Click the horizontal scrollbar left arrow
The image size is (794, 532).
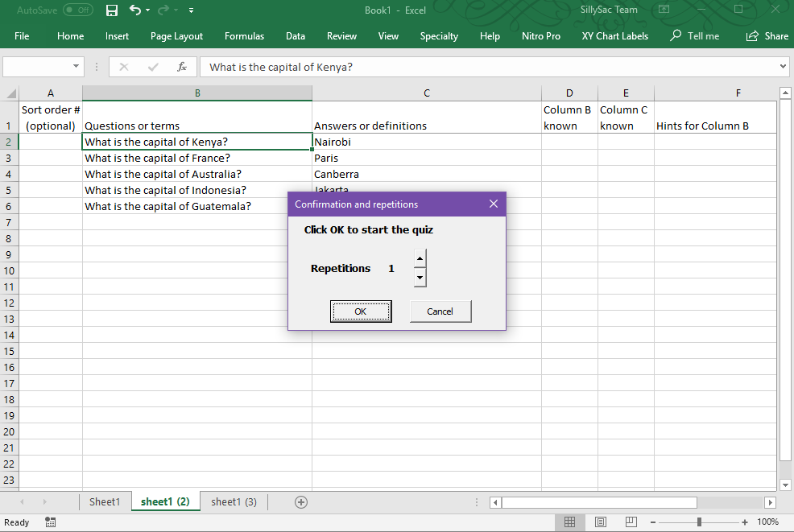496,502
